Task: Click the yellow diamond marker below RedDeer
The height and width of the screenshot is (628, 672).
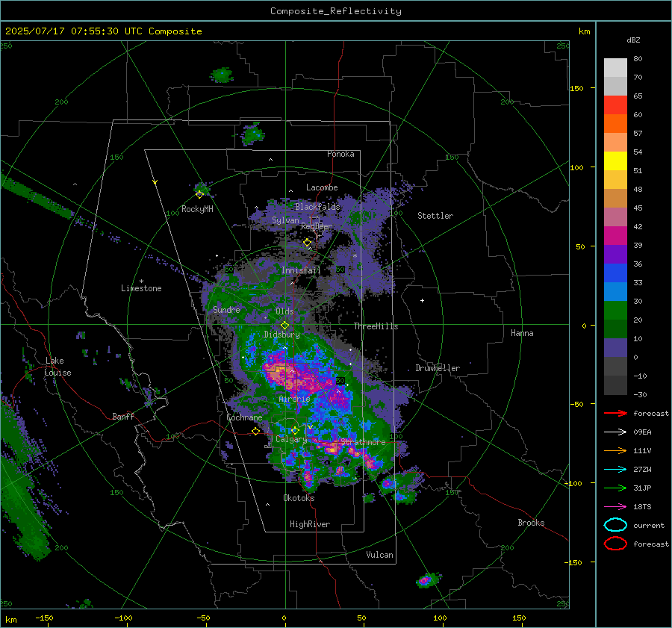Action: 308,243
